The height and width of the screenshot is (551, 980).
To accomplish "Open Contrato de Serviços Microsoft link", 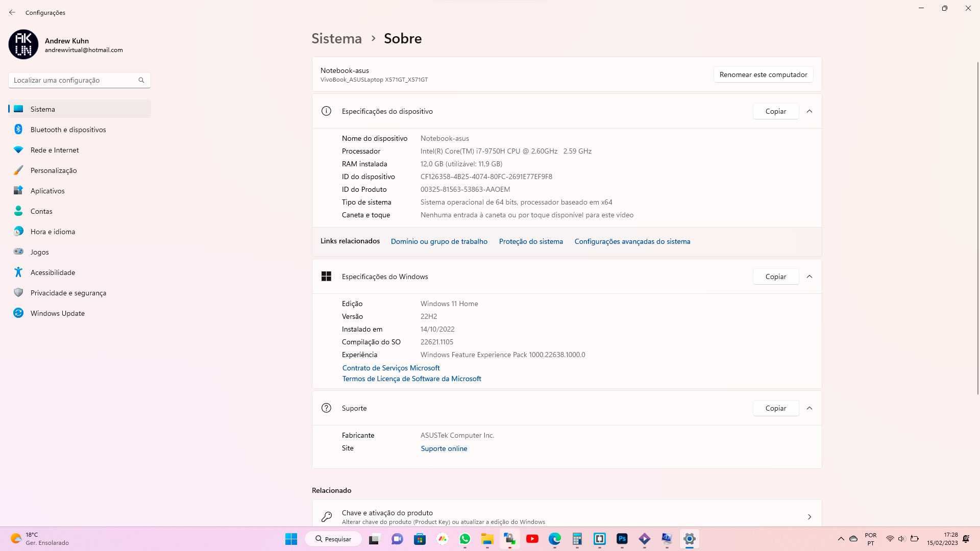I will point(391,368).
